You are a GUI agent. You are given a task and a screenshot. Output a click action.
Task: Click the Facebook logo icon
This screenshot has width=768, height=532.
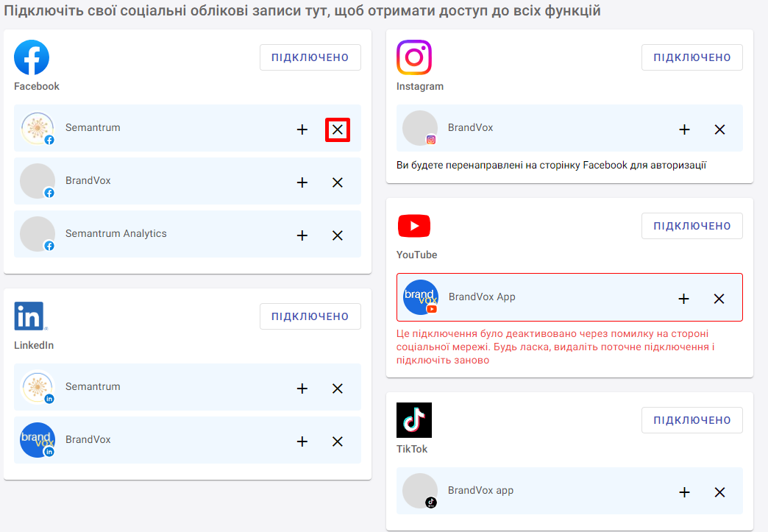[32, 57]
